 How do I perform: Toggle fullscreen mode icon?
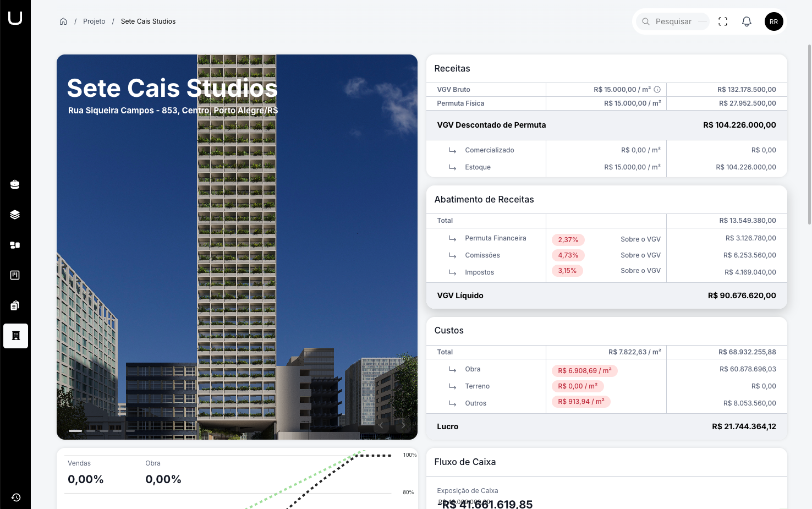click(723, 21)
